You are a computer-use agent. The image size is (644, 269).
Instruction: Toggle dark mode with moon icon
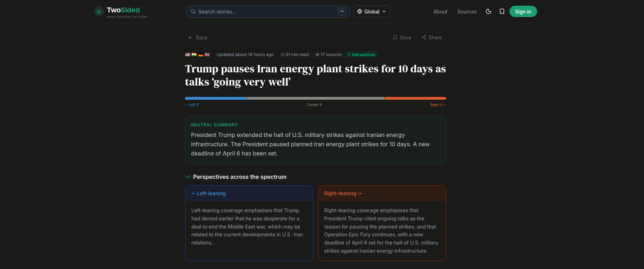(x=489, y=11)
